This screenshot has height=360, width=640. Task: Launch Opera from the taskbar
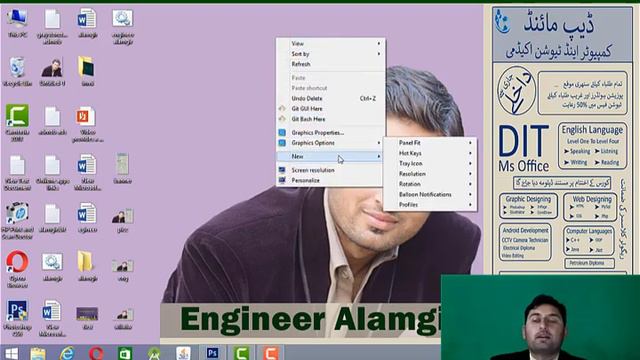96,353
